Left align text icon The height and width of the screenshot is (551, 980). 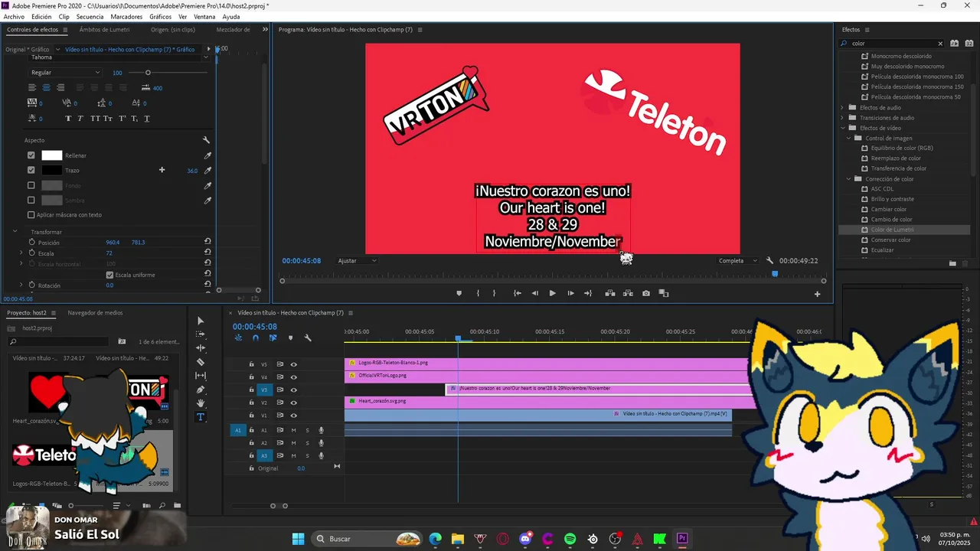tap(32, 88)
